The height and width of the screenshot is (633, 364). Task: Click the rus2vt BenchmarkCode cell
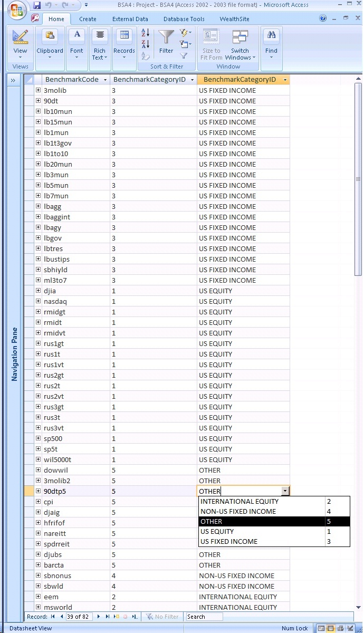click(x=75, y=396)
